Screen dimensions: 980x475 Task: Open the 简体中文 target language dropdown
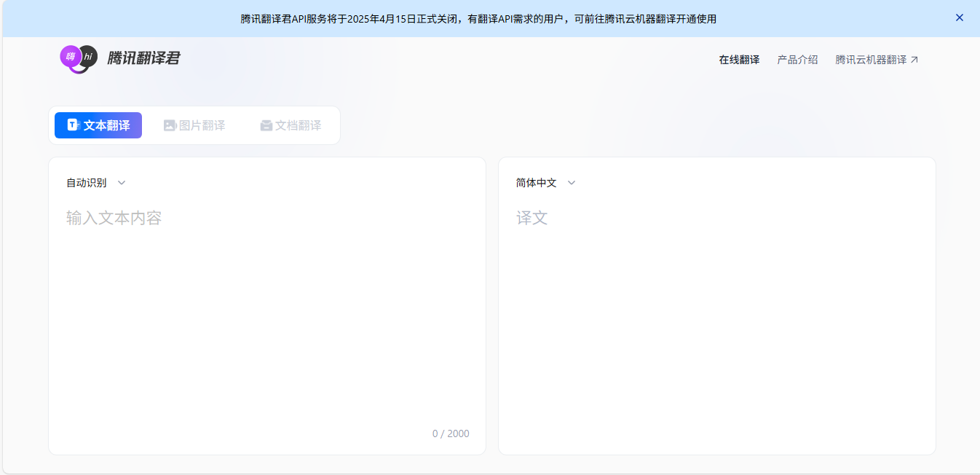[546, 183]
